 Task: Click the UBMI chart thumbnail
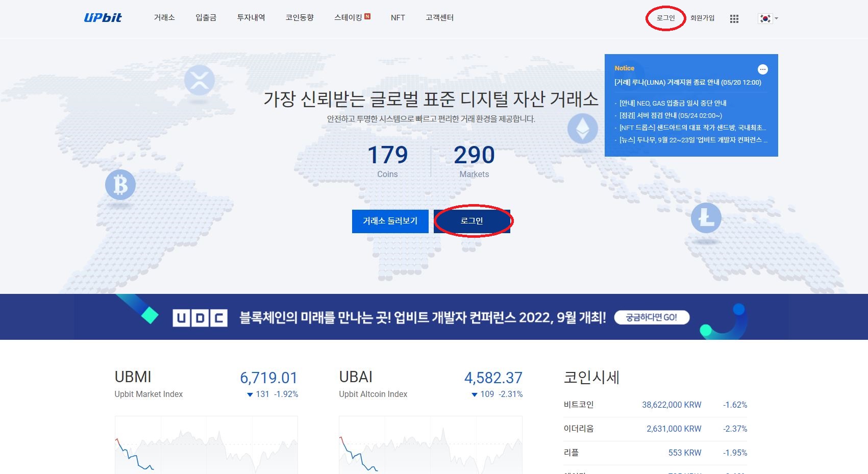(206, 445)
